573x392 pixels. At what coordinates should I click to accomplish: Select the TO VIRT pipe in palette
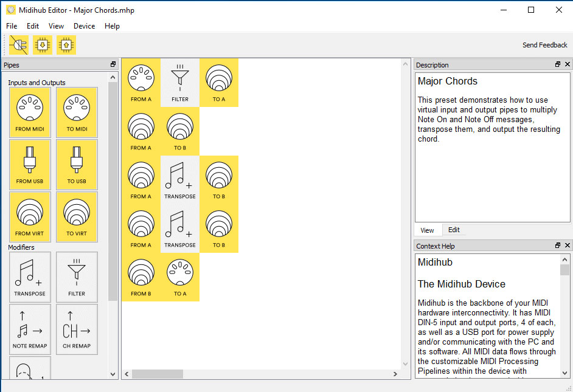pyautogui.click(x=77, y=217)
